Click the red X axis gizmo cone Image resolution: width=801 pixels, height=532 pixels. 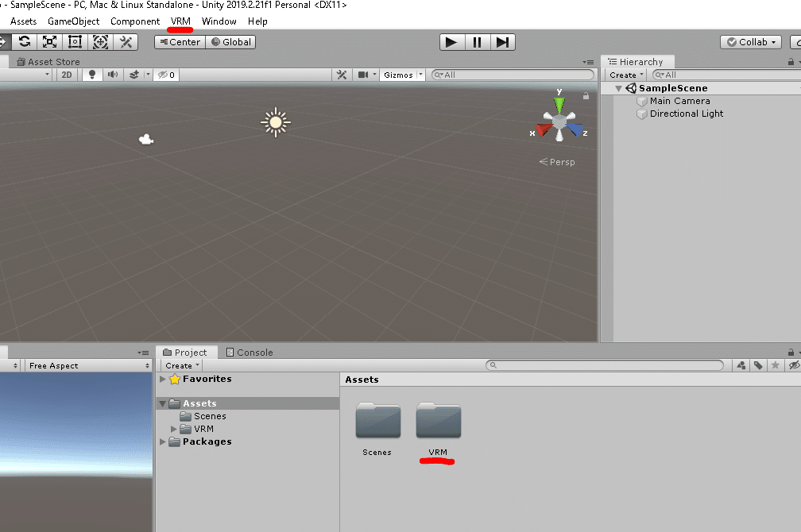tap(544, 130)
